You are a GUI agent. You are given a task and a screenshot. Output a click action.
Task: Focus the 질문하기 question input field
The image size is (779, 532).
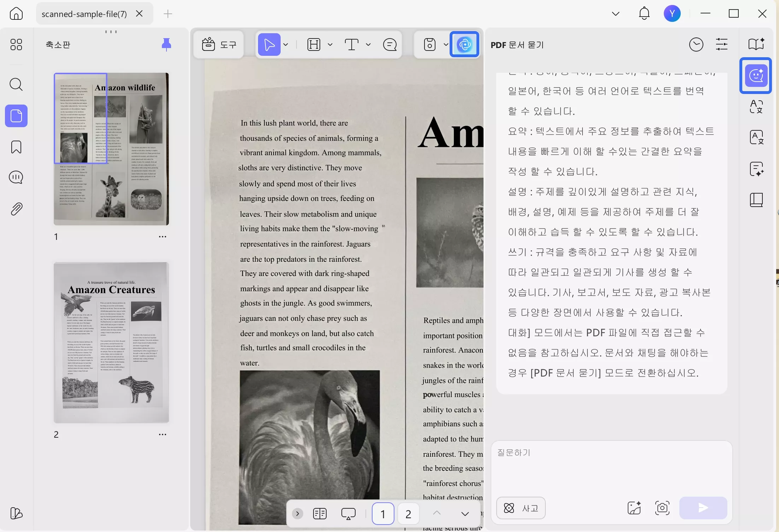(x=611, y=466)
